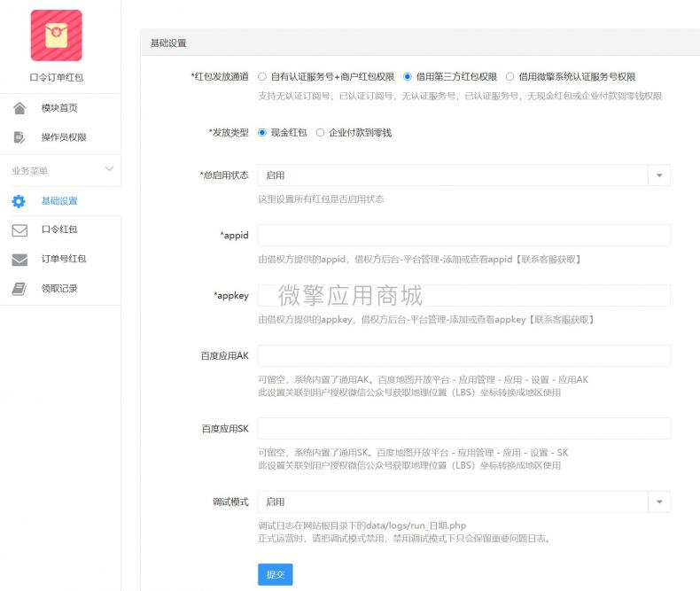Select 自有认证服务号+商户红包权限 radio option
The width and height of the screenshot is (700, 591).
262,77
